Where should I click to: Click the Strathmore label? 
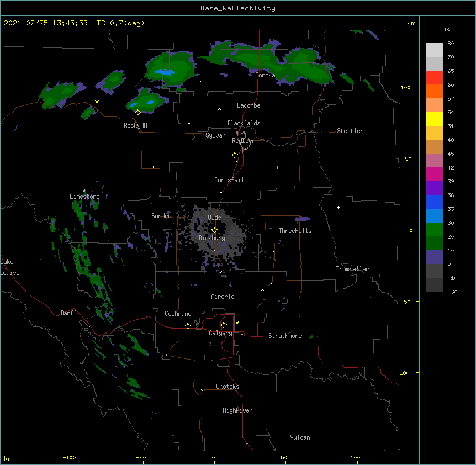click(285, 336)
